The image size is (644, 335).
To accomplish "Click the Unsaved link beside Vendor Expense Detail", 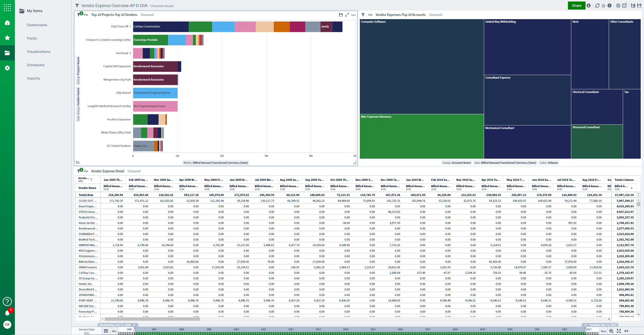I will 134,171.
